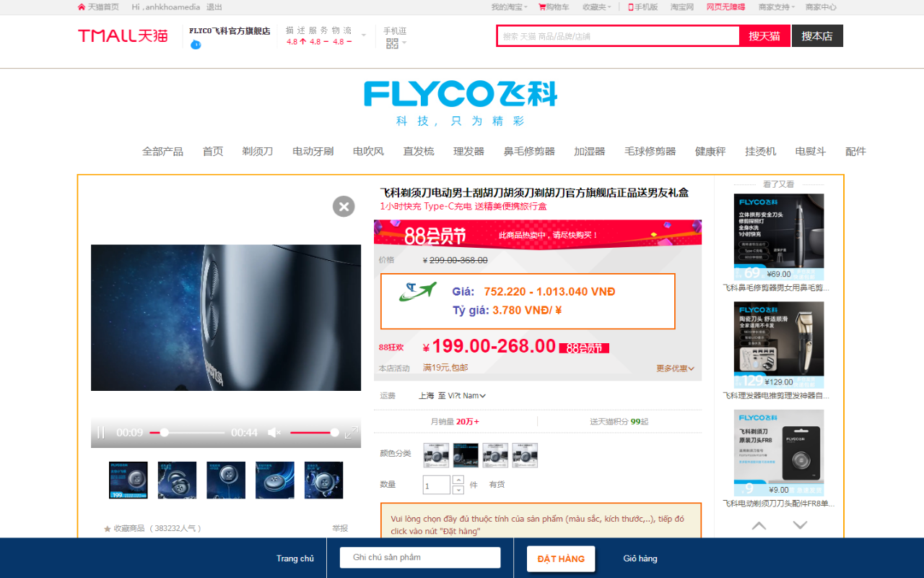Open the 剃须刀 category
The image size is (924, 578).
(x=258, y=152)
